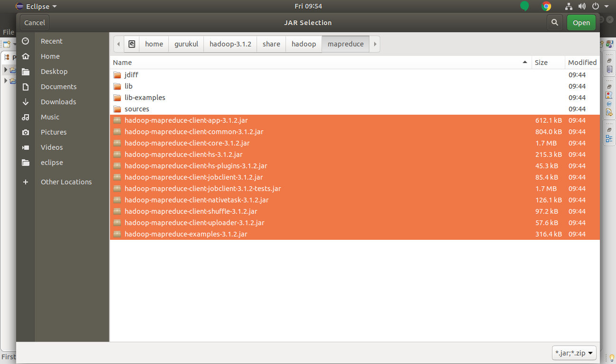This screenshot has height=364, width=616.
Task: Click the power icon in top panel
Action: click(596, 6)
